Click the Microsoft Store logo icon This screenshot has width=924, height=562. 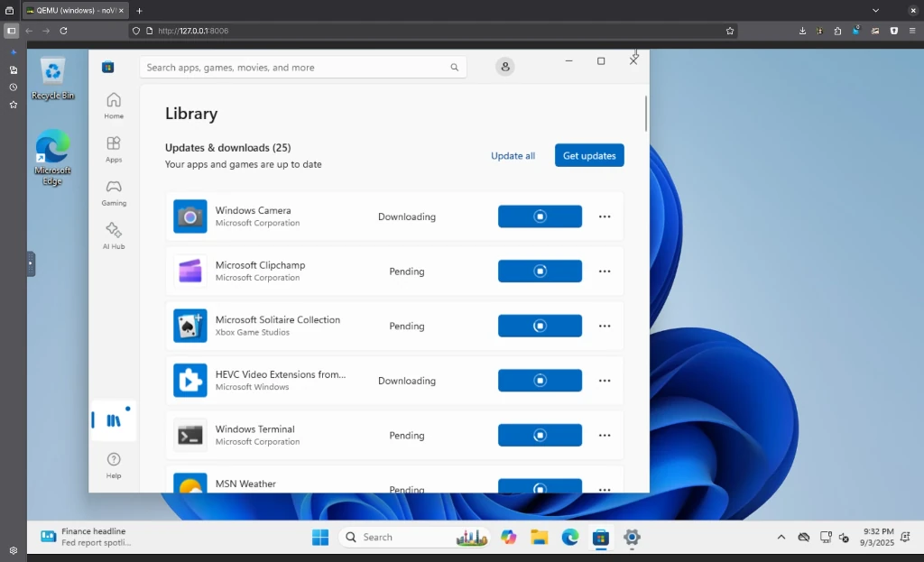tap(108, 67)
